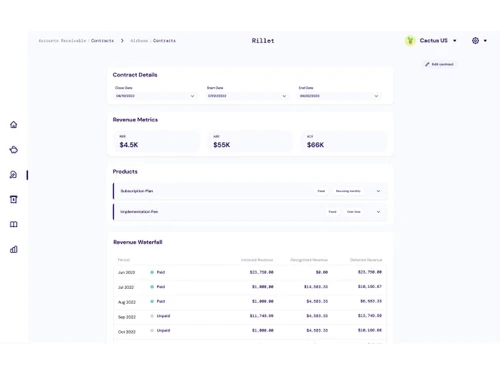Click the Paid status for Aug 2022
Viewport: 500px width, 375px height.
158,301
